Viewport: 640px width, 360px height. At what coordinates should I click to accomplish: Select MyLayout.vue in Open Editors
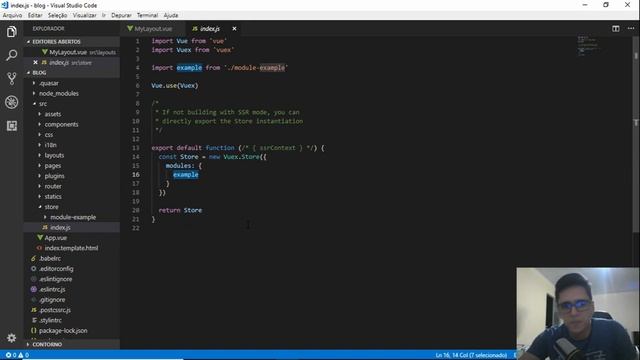pyautogui.click(x=72, y=52)
